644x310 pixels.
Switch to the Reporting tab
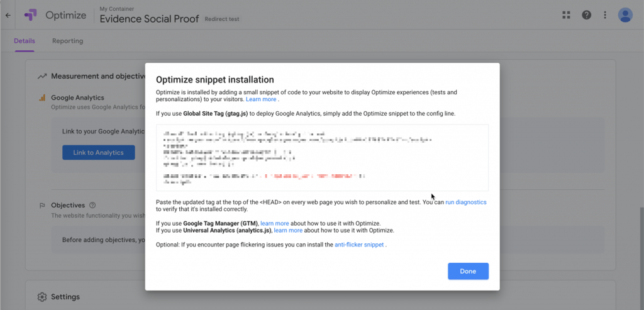[67, 41]
